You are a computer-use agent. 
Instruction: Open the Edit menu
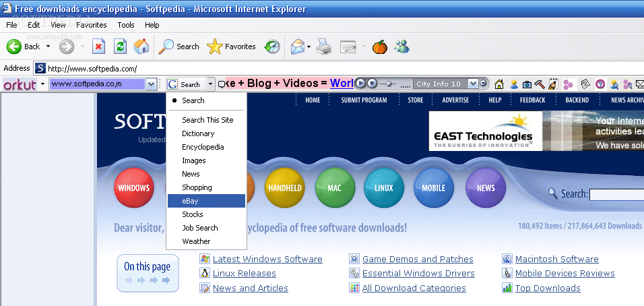tap(34, 25)
